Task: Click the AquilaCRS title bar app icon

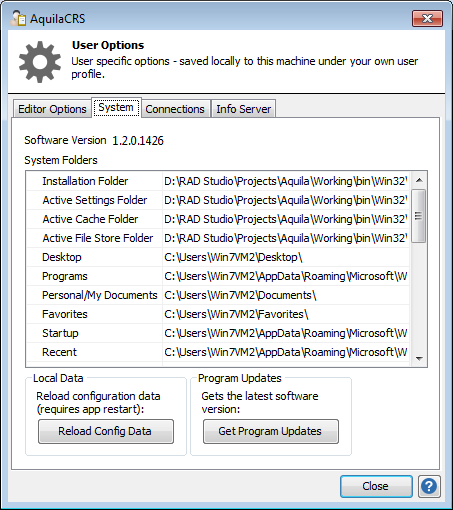Action: click(18, 18)
